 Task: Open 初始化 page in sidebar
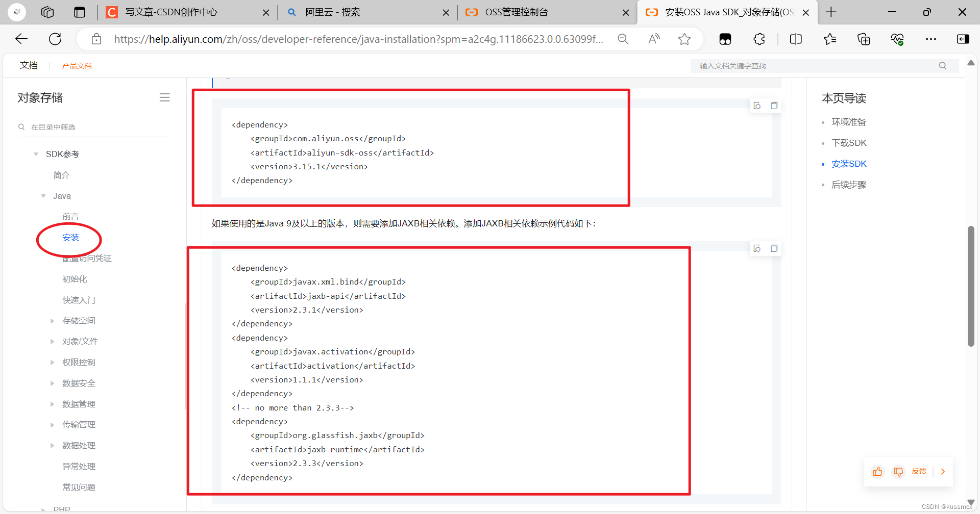pos(75,279)
